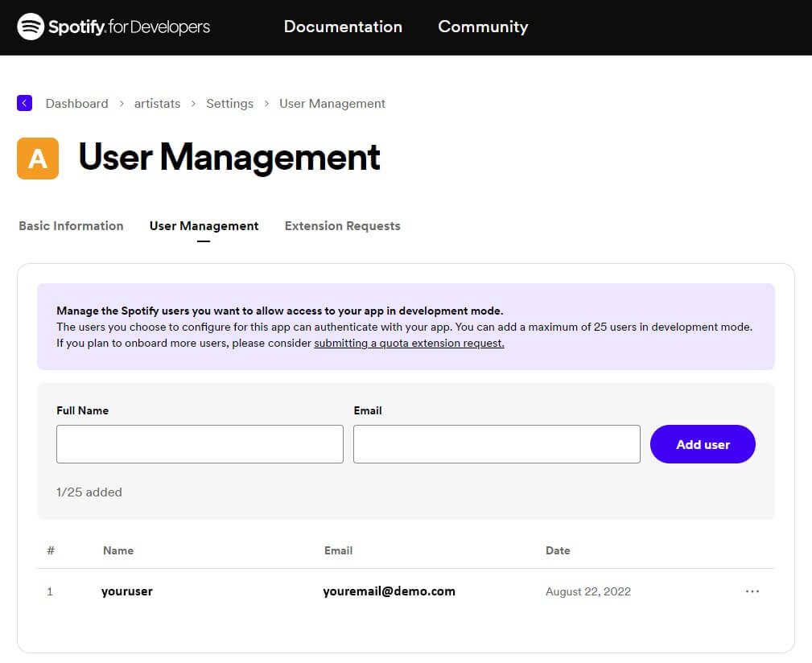The height and width of the screenshot is (663, 812).
Task: Click the Add user button
Action: pos(703,444)
